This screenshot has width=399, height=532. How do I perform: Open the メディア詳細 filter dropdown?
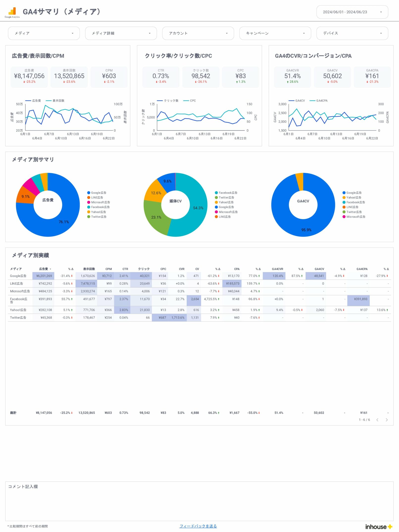[x=121, y=33]
